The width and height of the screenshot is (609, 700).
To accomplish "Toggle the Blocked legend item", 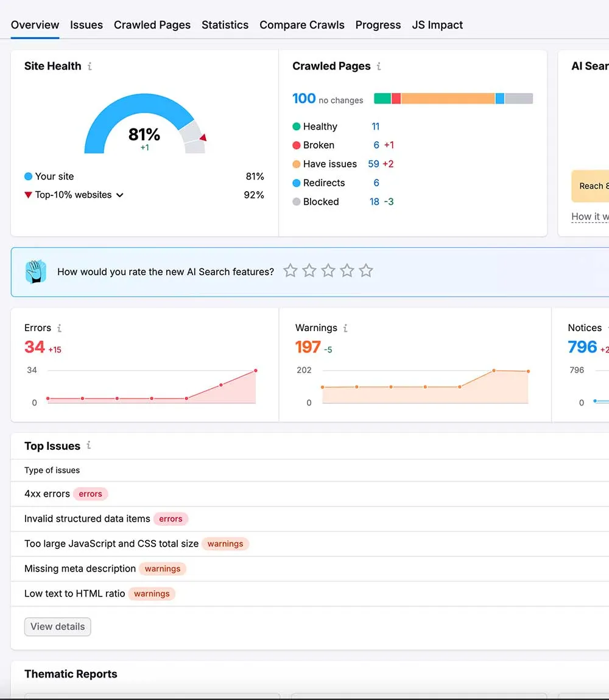I will [320, 201].
